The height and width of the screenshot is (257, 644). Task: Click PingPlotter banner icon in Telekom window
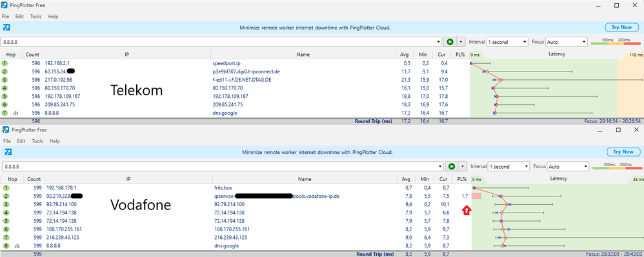pos(6,28)
